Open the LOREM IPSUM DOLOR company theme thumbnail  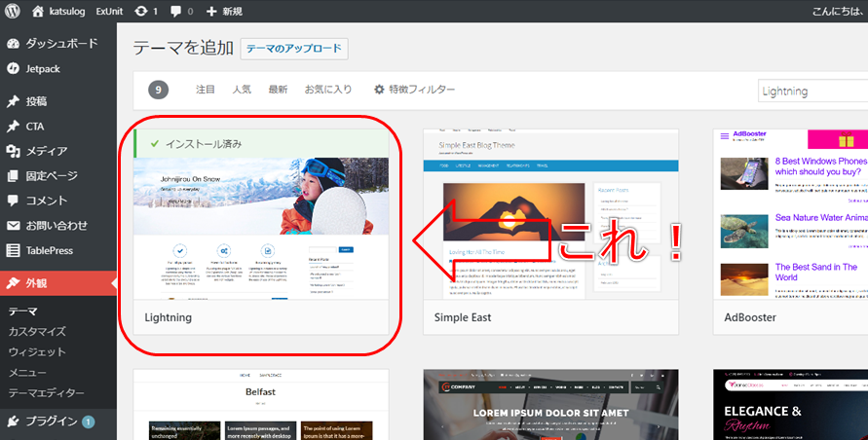coord(550,405)
